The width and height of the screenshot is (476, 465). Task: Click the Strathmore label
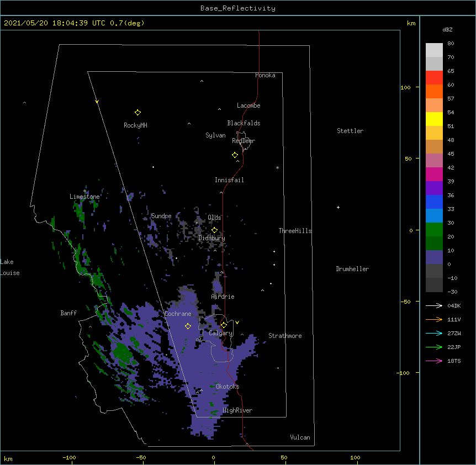(x=285, y=336)
